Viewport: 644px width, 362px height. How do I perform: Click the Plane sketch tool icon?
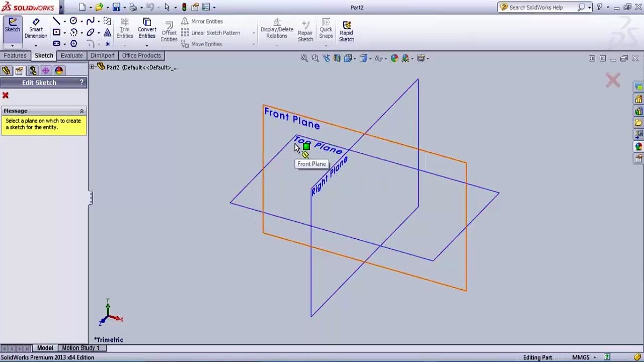107,21
